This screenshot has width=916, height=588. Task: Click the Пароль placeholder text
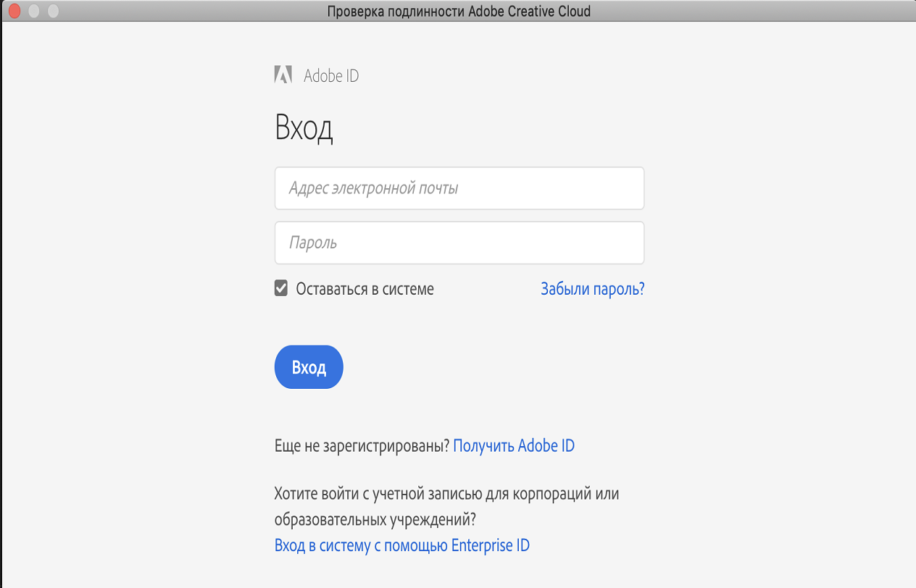[313, 243]
